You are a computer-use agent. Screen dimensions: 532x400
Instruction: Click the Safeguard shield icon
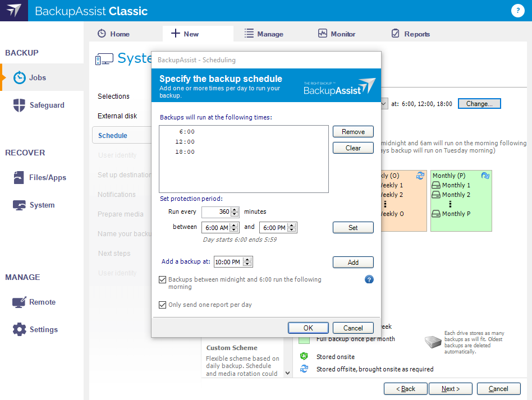pyautogui.click(x=19, y=105)
